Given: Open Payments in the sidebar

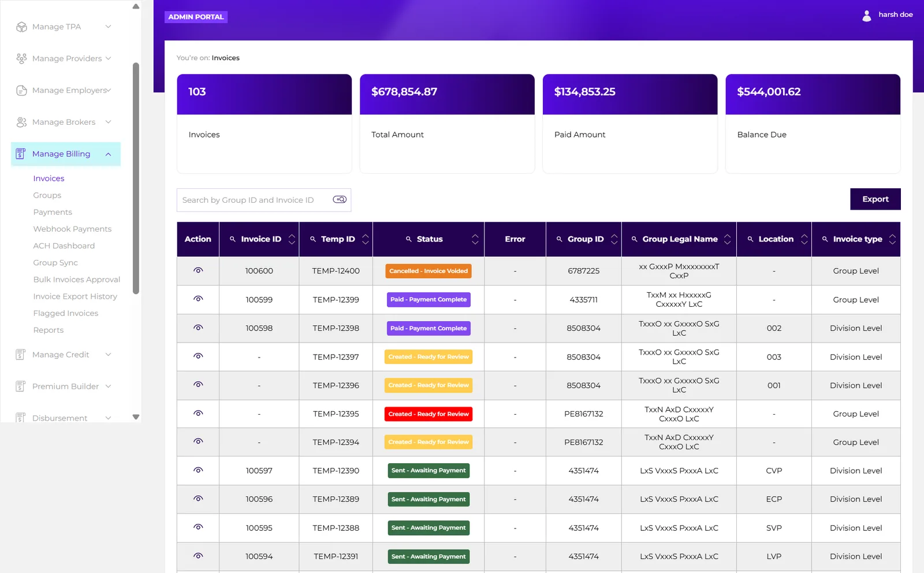Looking at the screenshot, I should pos(53,212).
